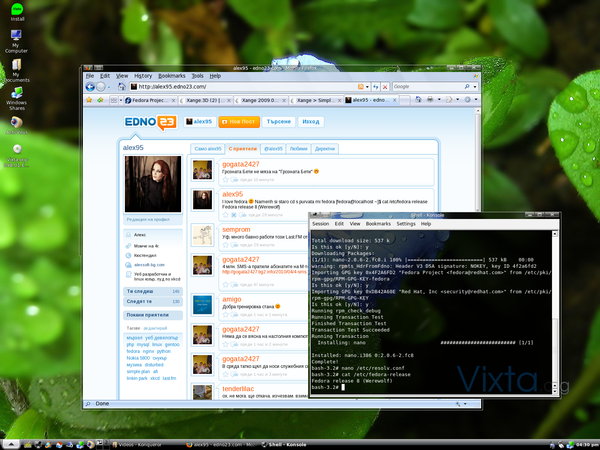
Task: Click the orange Нов Пост button
Action: 239,122
